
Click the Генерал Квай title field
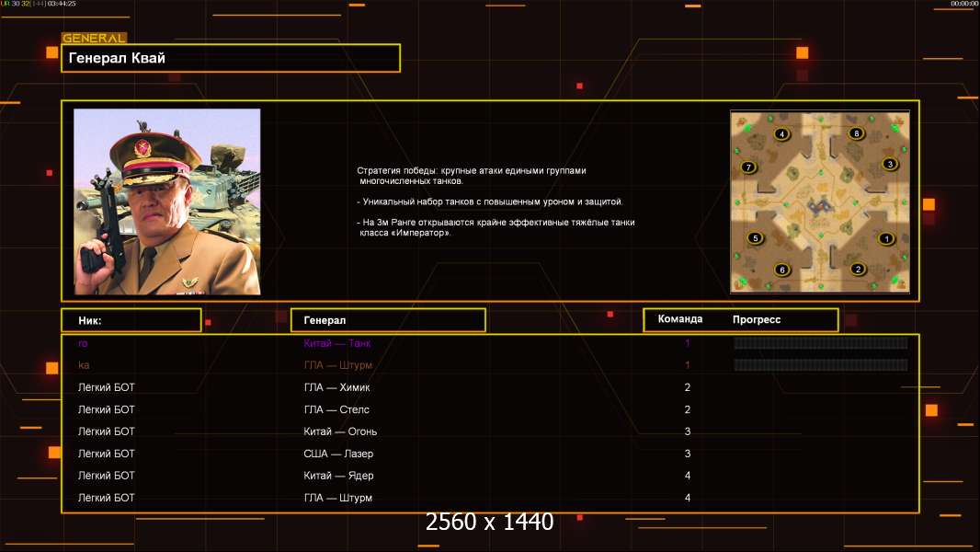tap(230, 58)
